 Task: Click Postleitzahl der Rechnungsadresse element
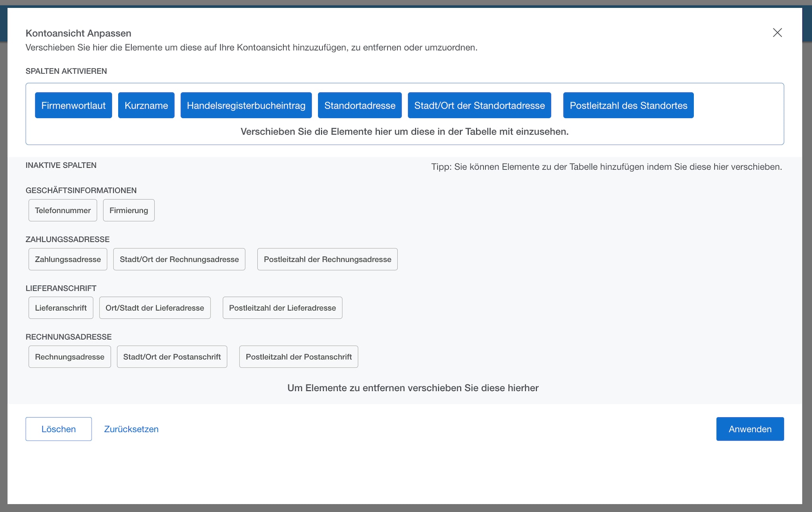[x=327, y=259]
